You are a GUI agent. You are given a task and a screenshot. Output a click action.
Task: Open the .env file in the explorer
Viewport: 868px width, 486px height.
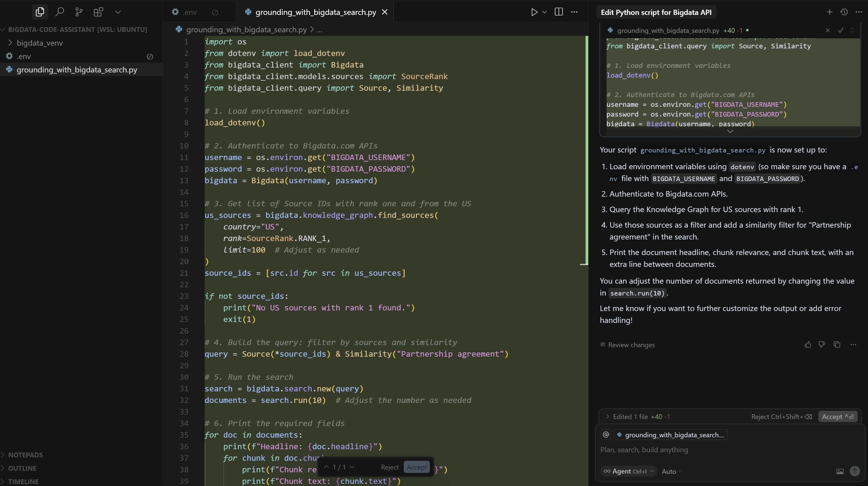(x=81, y=56)
